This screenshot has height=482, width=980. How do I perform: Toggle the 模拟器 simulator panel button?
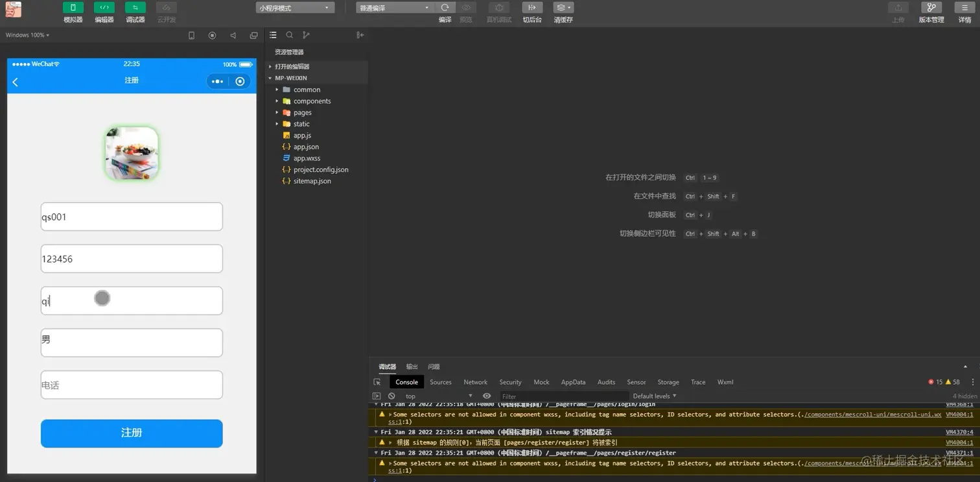coord(73,8)
